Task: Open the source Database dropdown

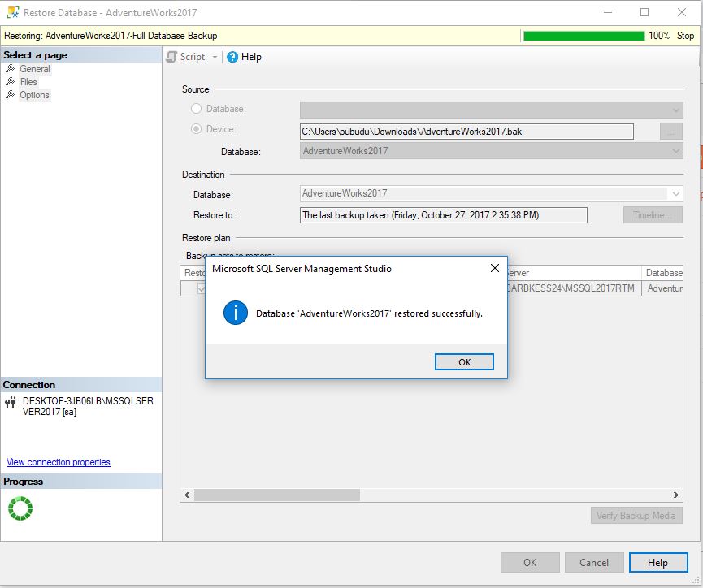Action: tap(677, 151)
